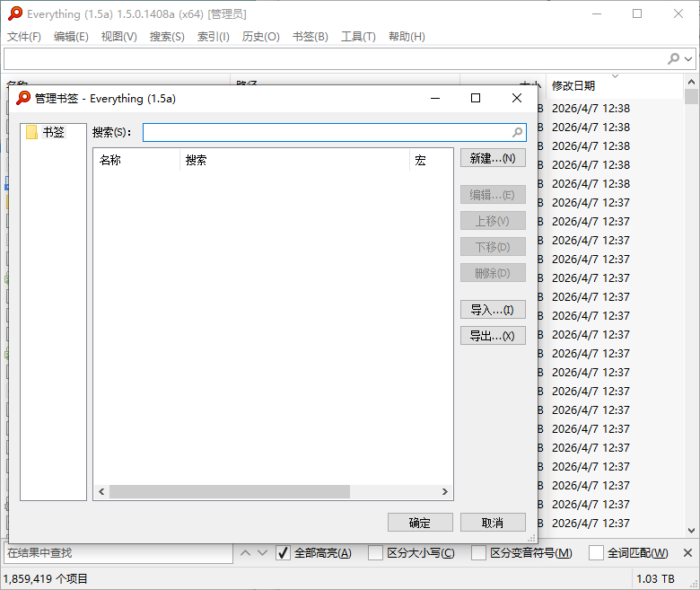This screenshot has height=590, width=700.
Task: Go to next find match arrow
Action: tap(262, 553)
